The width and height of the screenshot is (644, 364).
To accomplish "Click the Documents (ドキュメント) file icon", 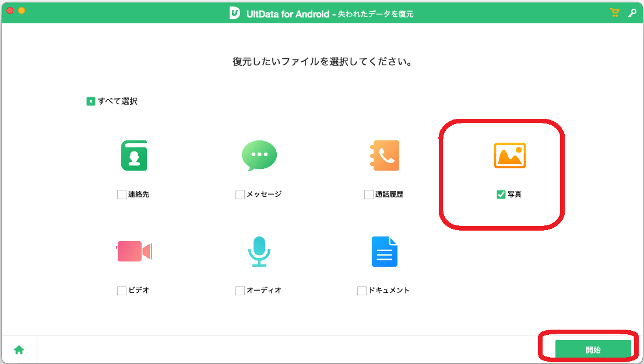I will coord(385,252).
